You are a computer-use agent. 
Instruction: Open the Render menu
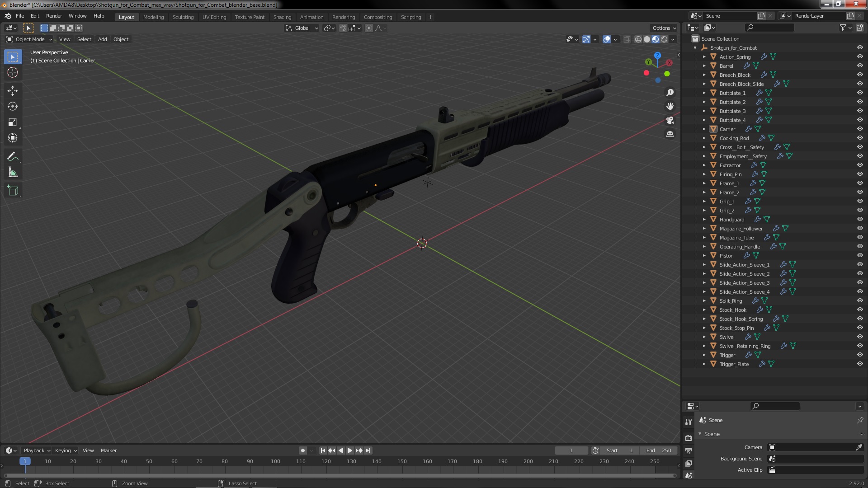[x=54, y=16]
